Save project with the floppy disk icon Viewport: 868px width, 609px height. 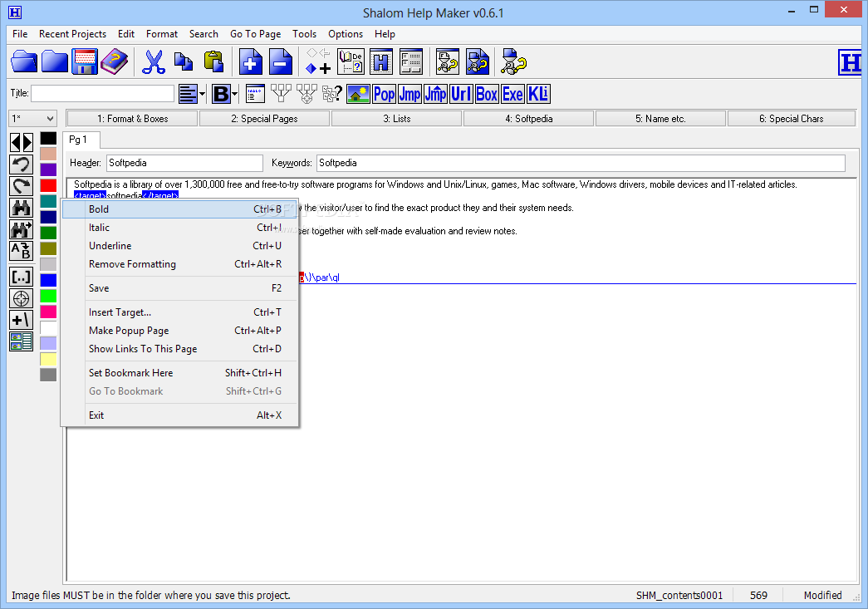[84, 61]
